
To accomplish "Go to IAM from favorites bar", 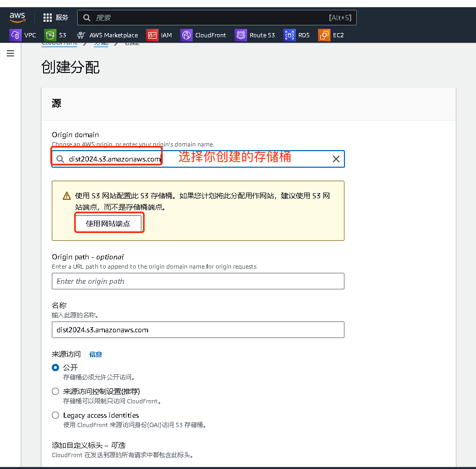I will [x=166, y=35].
